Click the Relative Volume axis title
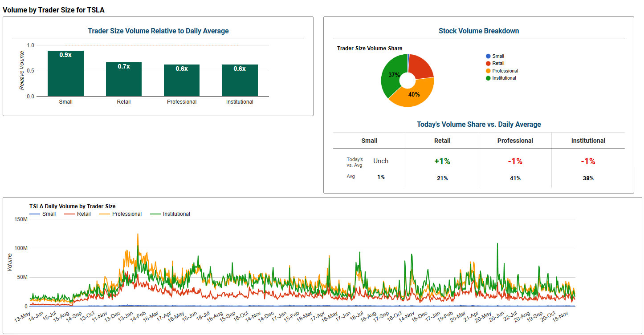Image resolution: width=644 pixels, height=335 pixels. tap(22, 70)
